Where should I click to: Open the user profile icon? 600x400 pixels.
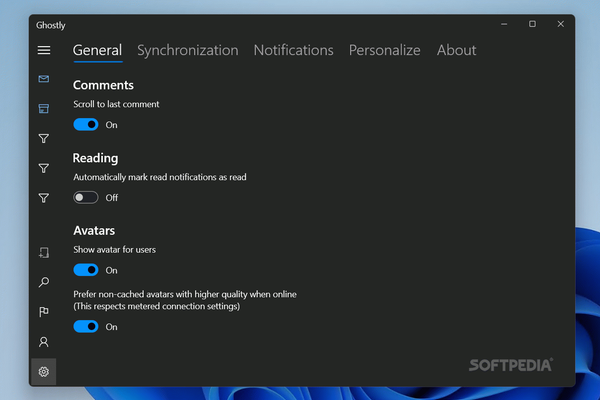44,342
